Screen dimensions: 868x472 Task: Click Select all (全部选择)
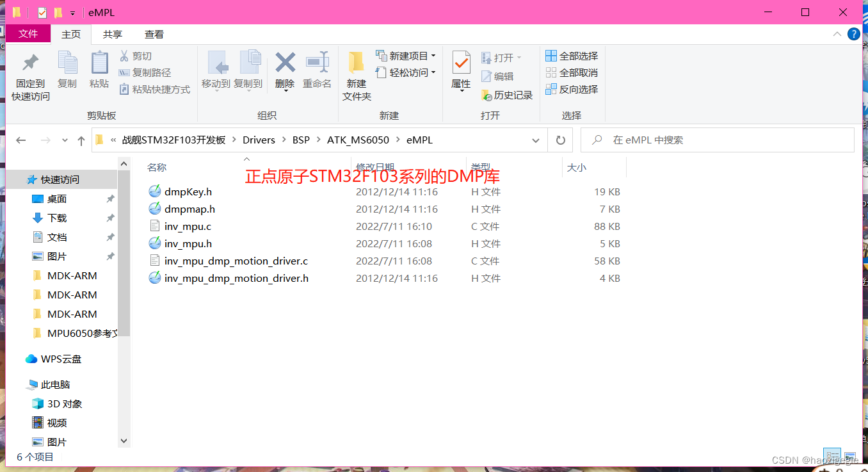(x=572, y=56)
